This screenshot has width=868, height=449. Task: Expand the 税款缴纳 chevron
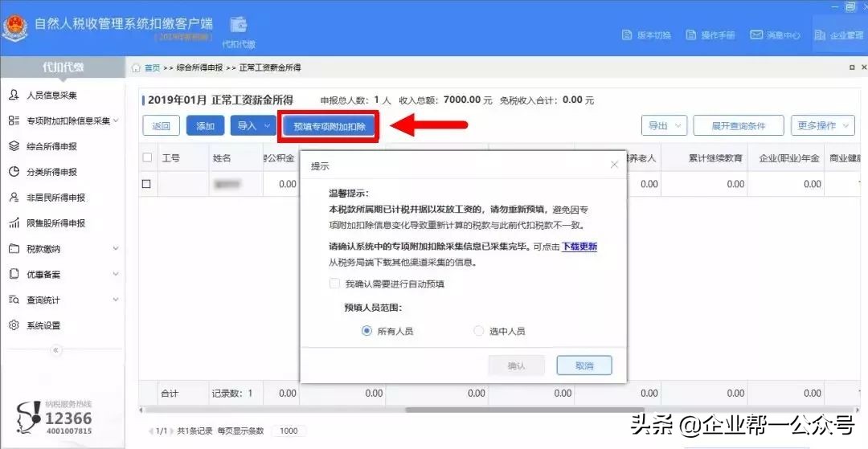(116, 248)
